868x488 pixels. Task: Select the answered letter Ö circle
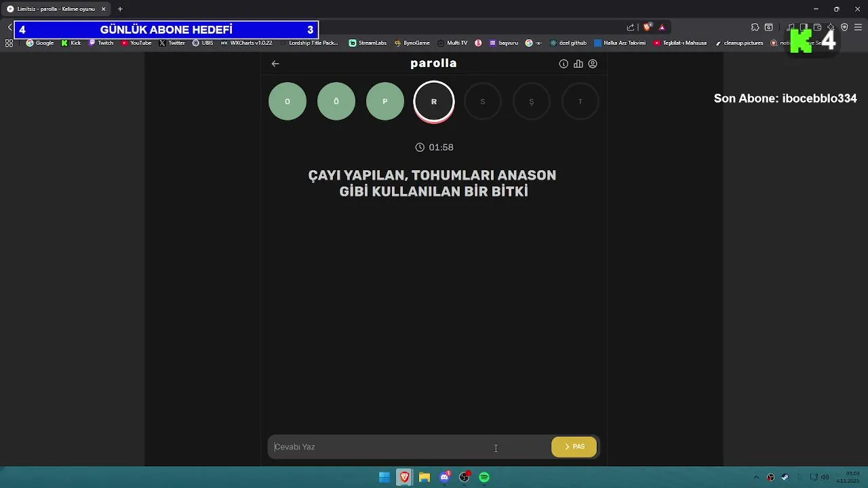[336, 102]
